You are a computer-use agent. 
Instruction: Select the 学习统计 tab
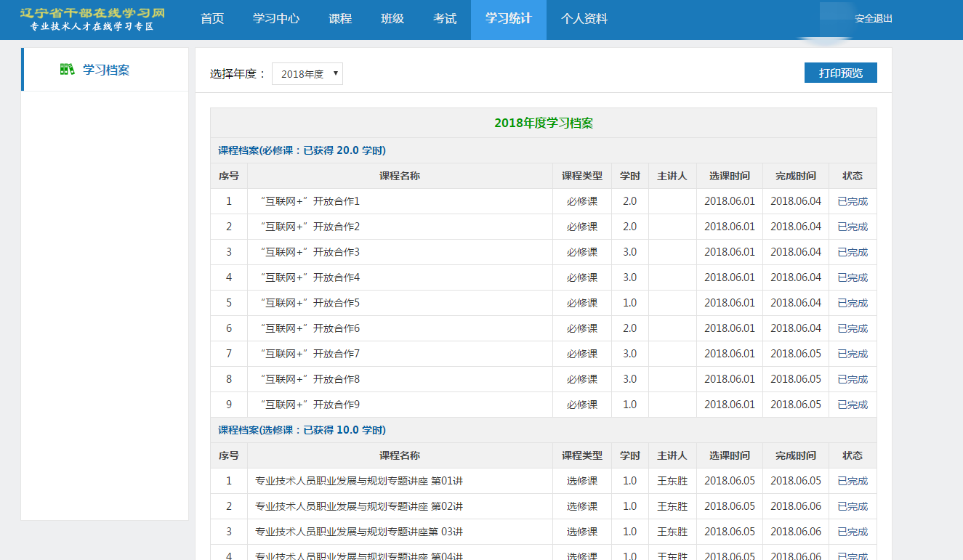[x=509, y=20]
